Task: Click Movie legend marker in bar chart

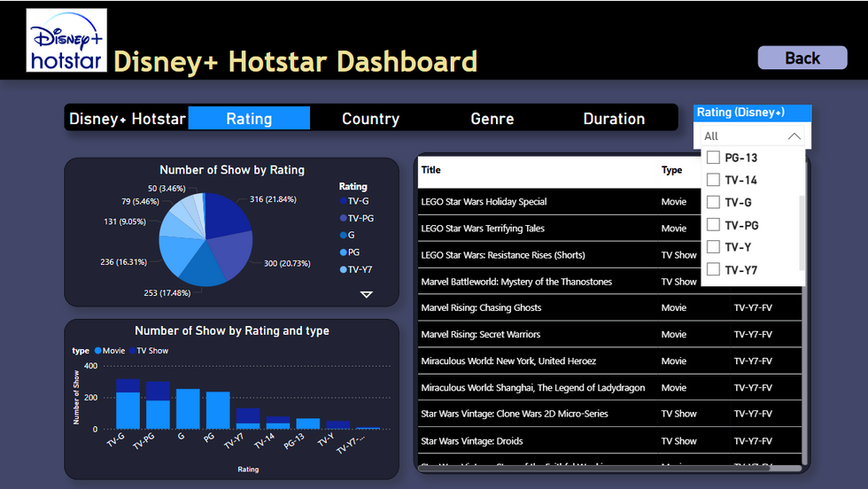Action: pos(98,351)
